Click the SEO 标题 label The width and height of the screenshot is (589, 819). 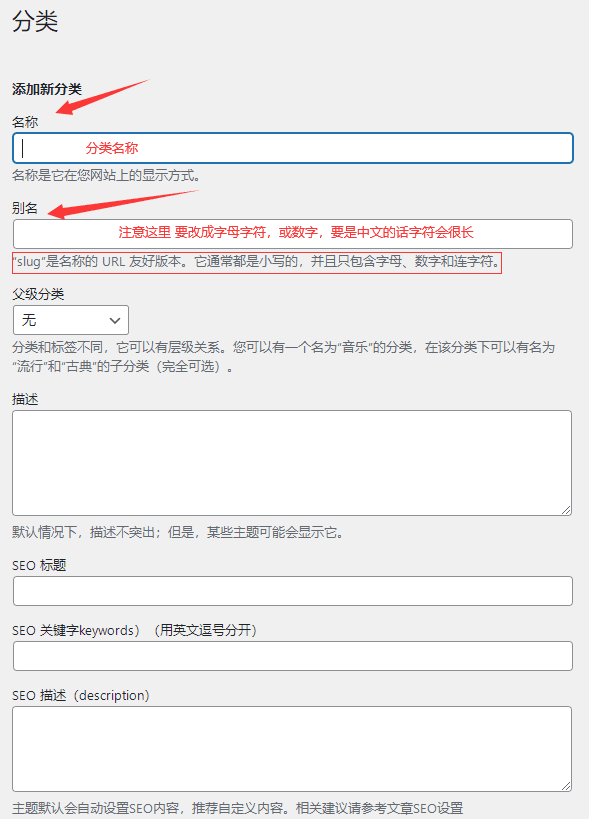[x=39, y=565]
